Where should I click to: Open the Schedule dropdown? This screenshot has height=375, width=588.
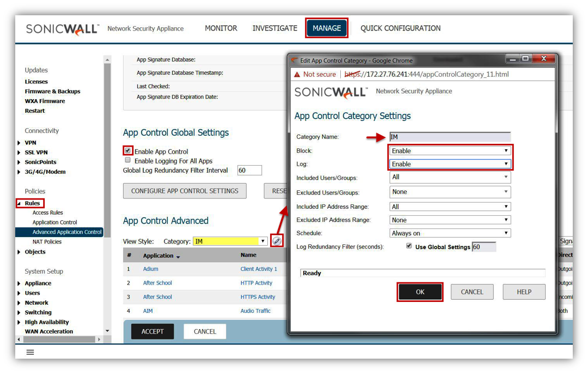point(450,233)
